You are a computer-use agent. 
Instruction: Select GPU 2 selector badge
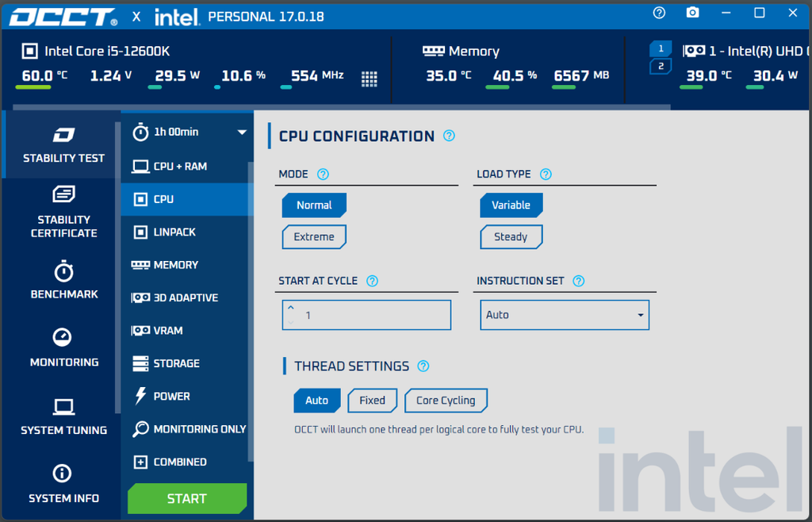click(x=661, y=67)
